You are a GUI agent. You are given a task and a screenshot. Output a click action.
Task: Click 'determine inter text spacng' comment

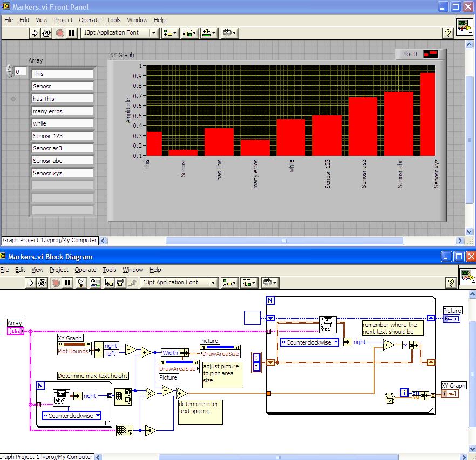200,412
